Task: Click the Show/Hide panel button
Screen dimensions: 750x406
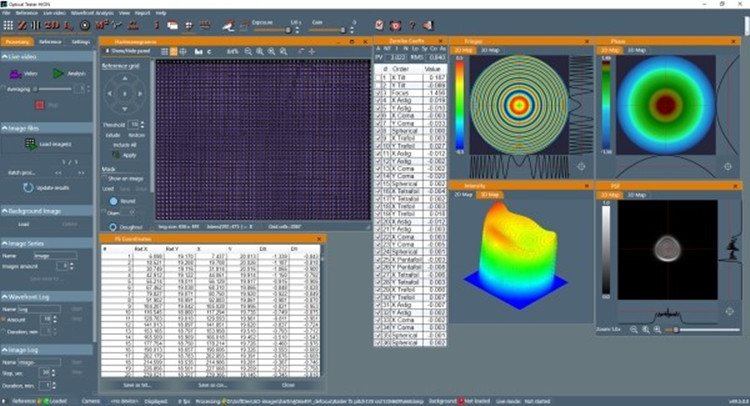Action: pyautogui.click(x=127, y=51)
